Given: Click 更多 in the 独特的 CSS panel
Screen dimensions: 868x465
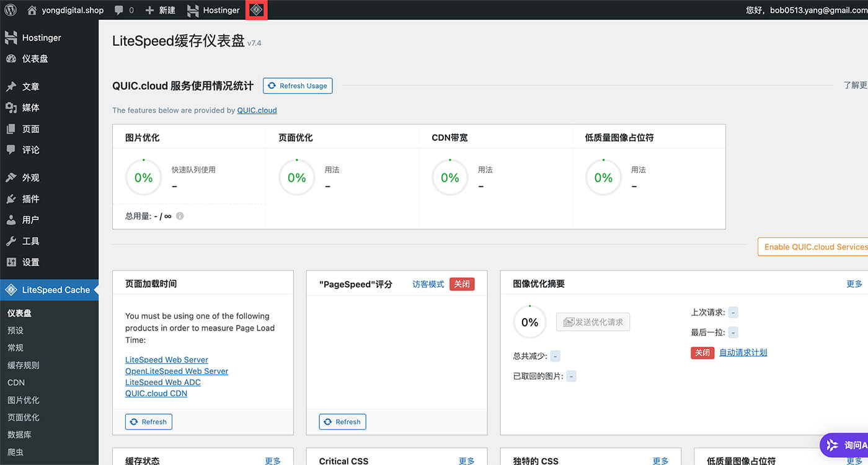Looking at the screenshot, I should coord(661,461).
